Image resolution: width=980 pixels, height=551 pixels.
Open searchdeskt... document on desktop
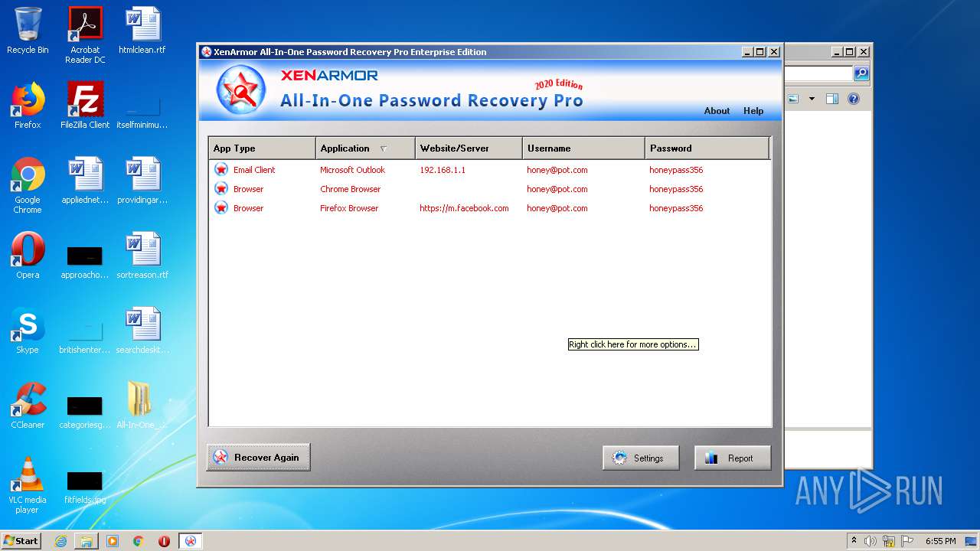142,330
